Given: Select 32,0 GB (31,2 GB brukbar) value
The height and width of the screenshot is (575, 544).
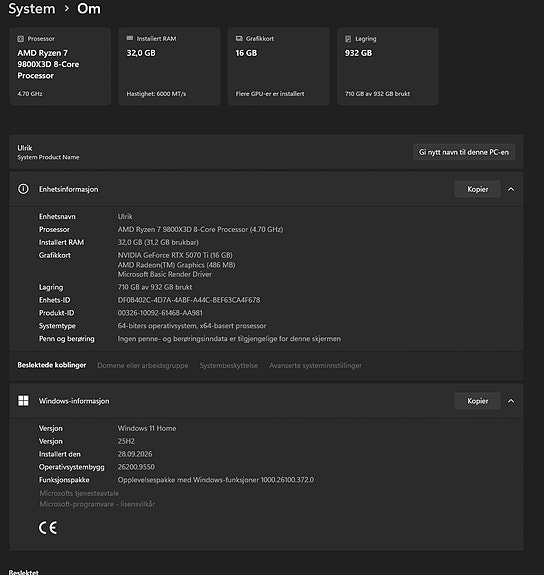Looking at the screenshot, I should click(x=158, y=242).
